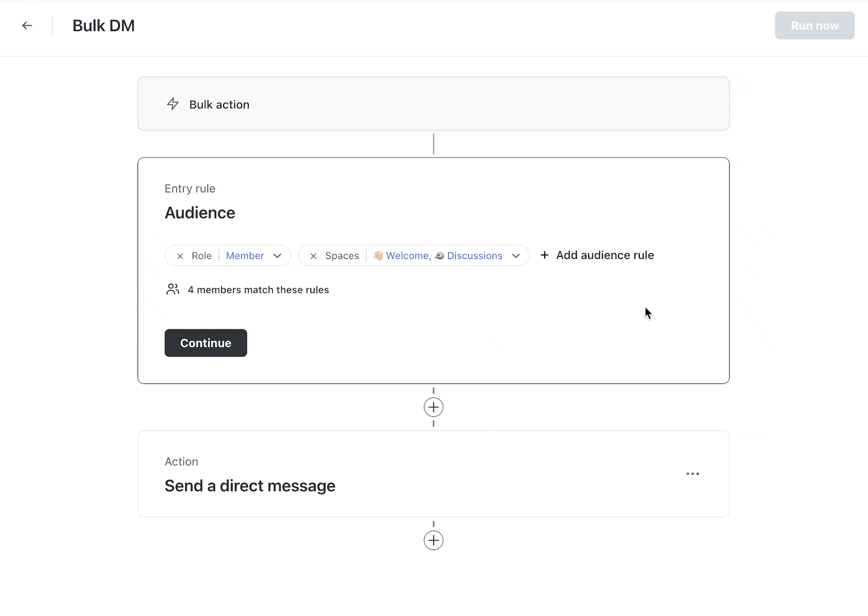Click the Add audience rule link

[x=605, y=255]
